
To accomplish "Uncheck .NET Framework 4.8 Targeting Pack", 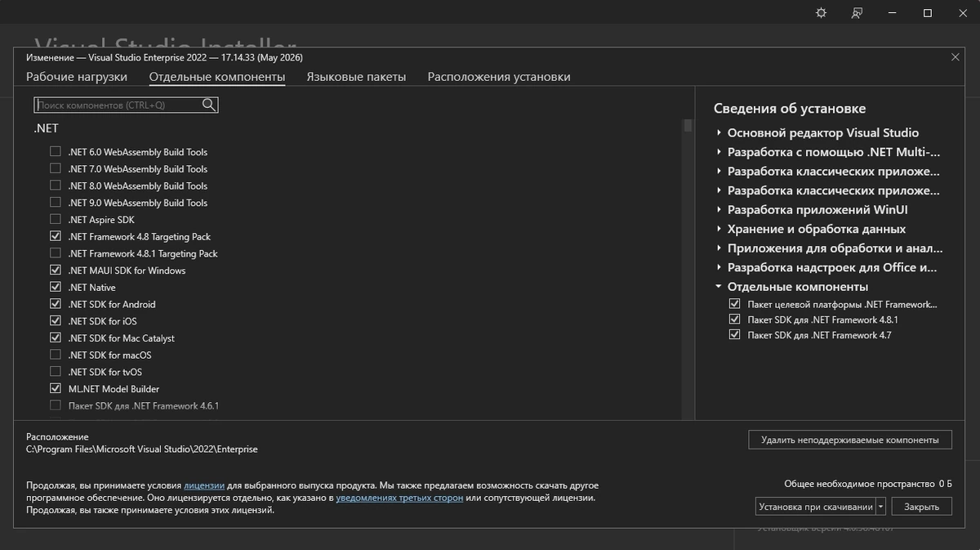I will coord(56,236).
